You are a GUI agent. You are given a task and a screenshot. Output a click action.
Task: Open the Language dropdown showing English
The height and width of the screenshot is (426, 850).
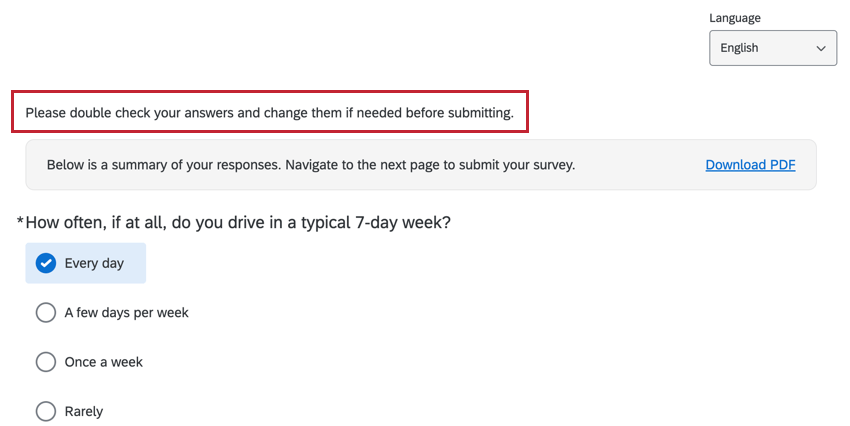[x=772, y=48]
